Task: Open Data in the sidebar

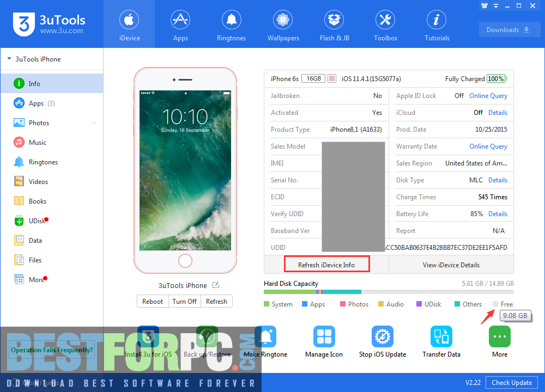Action: [52, 240]
